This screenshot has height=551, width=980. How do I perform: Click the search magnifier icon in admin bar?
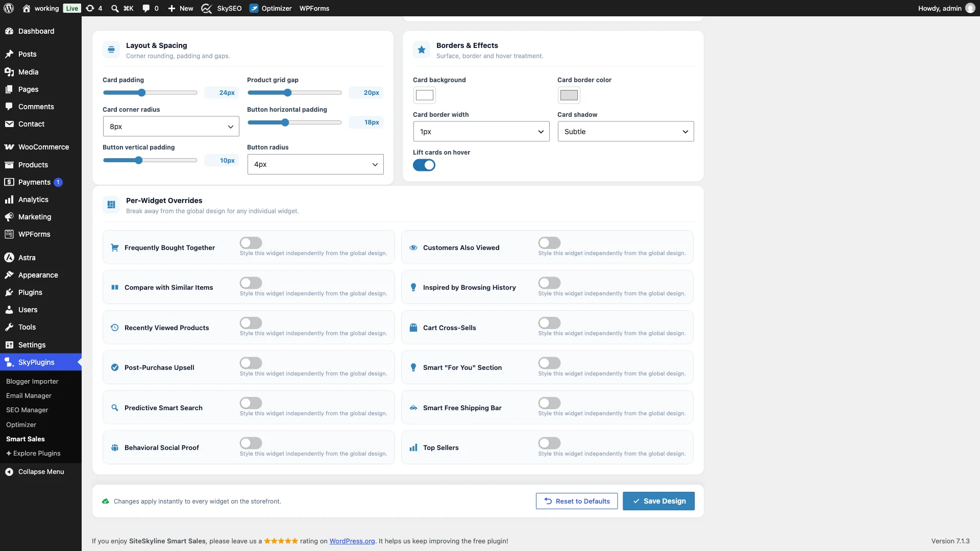[x=115, y=8]
